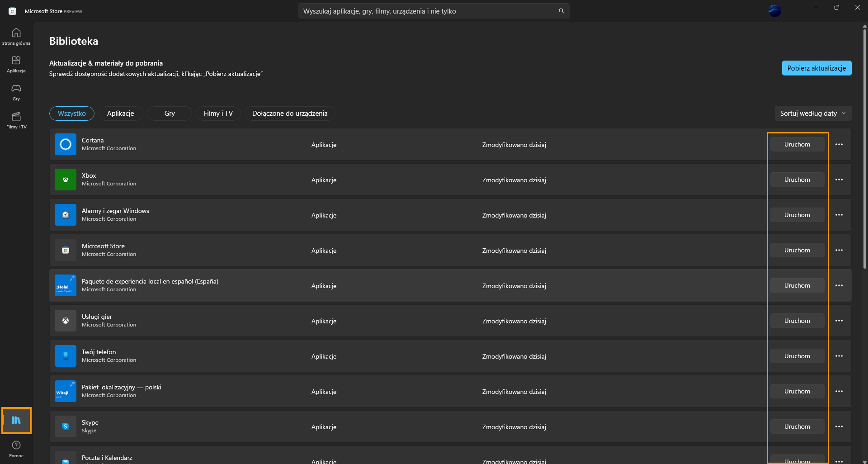This screenshot has height=464, width=868.
Task: Click Poczta i Kalendarz app name
Action: pos(107,458)
